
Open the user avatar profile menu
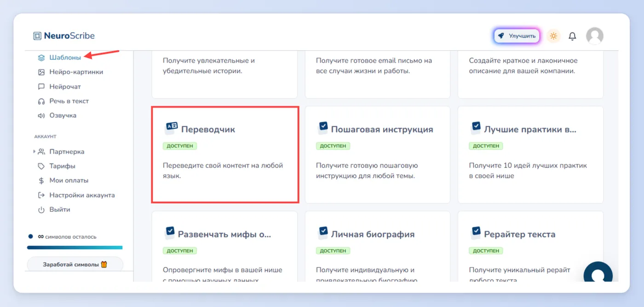(595, 36)
